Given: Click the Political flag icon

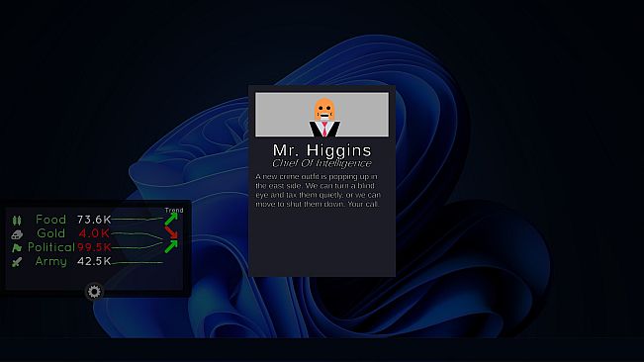Looking at the screenshot, I should [x=17, y=248].
